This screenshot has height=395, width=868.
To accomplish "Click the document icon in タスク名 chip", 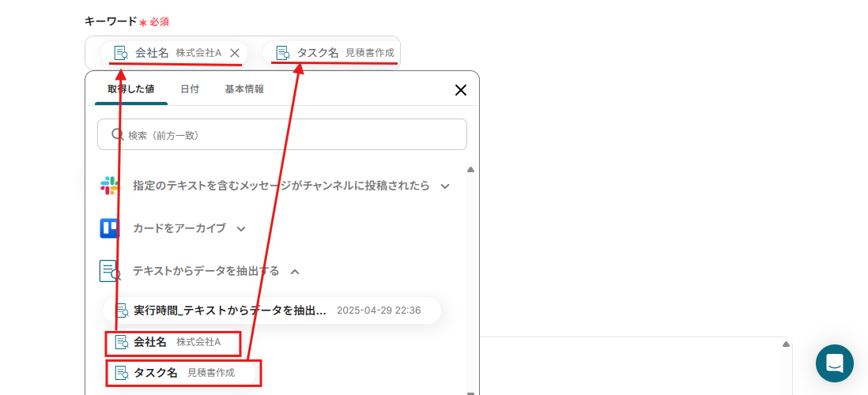I will click(x=283, y=53).
